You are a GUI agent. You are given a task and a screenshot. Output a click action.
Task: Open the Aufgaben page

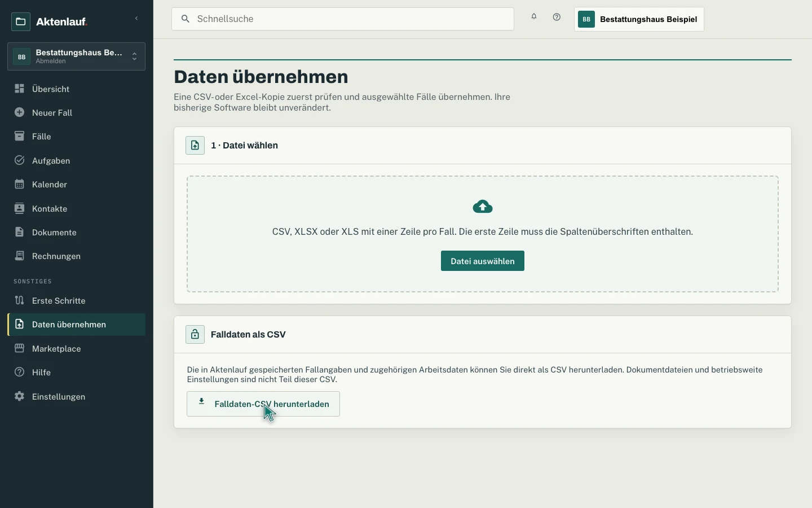76,160
